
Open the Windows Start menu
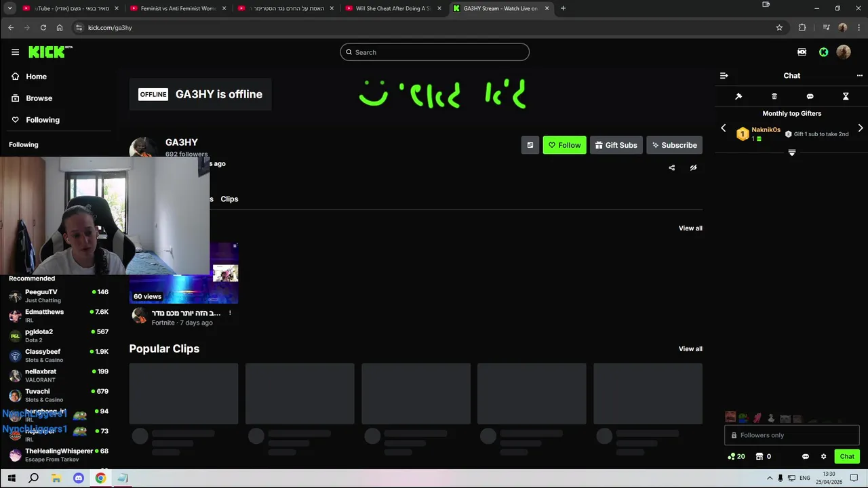coord(11,478)
